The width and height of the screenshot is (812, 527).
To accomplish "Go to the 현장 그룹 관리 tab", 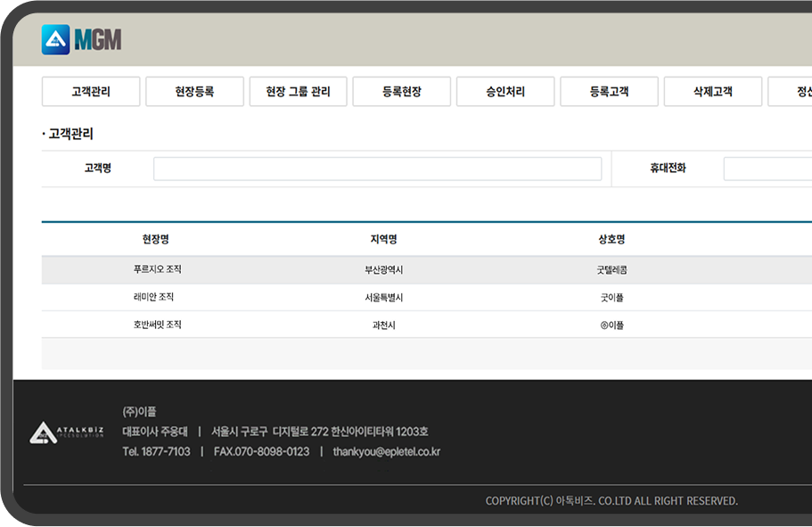I will pyautogui.click(x=298, y=92).
